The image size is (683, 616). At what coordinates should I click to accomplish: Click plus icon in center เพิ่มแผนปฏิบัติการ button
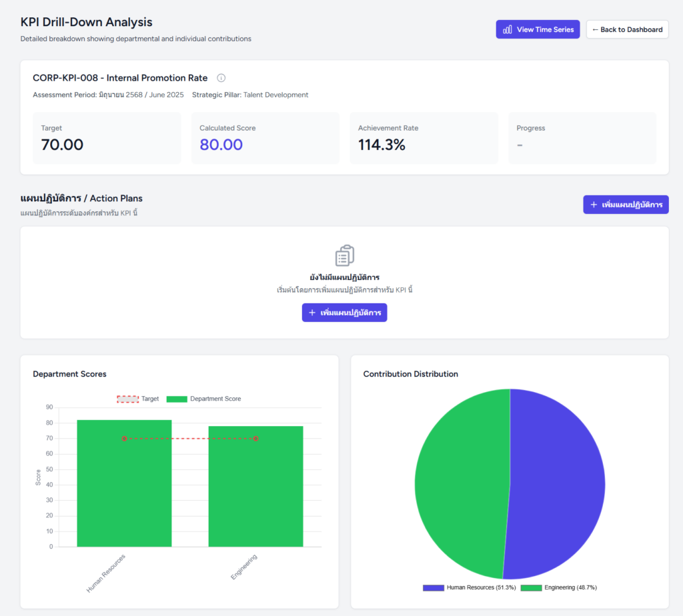point(312,313)
